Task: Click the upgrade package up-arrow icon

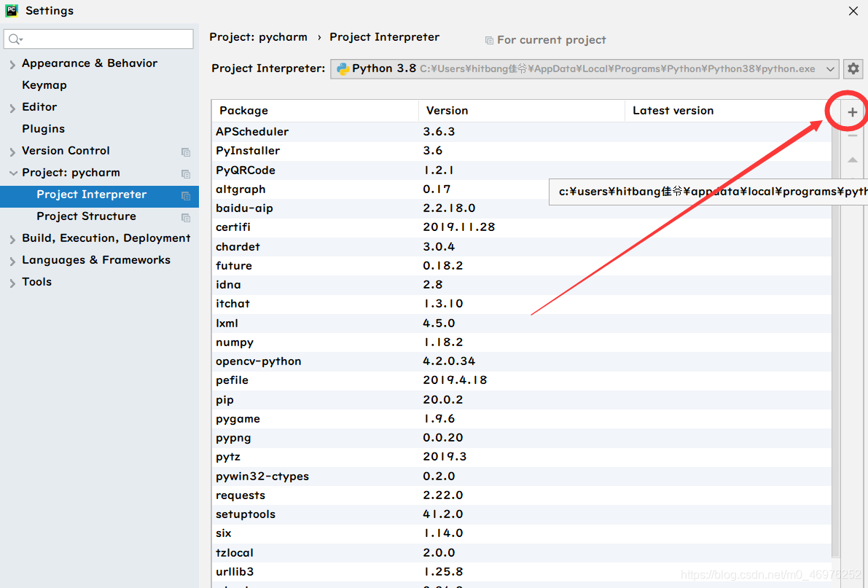Action: [853, 160]
